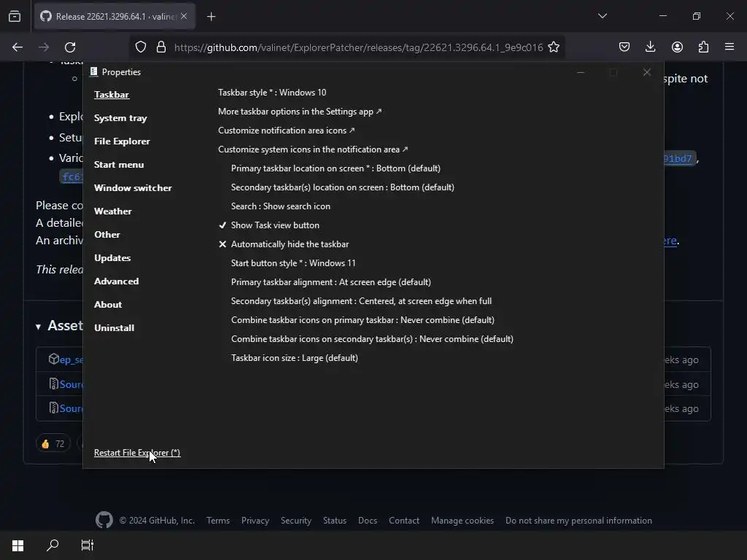Open the Privacy footer link
The image size is (747, 560).
(x=255, y=521)
